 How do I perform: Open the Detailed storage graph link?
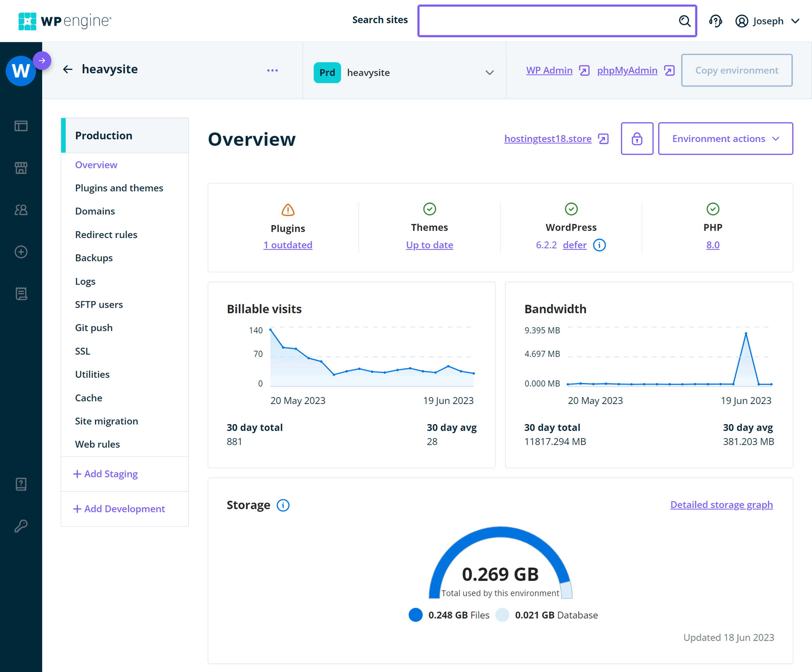[x=721, y=505]
